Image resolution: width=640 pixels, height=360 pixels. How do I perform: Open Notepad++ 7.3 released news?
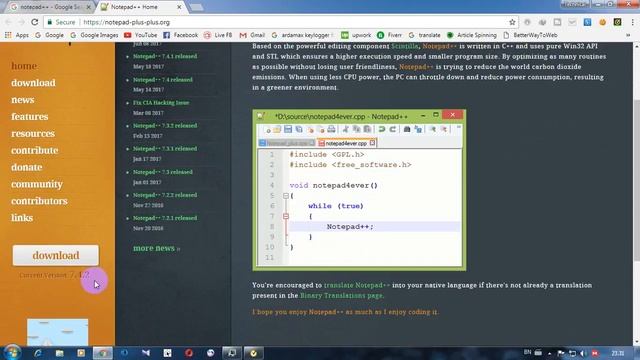pos(163,172)
